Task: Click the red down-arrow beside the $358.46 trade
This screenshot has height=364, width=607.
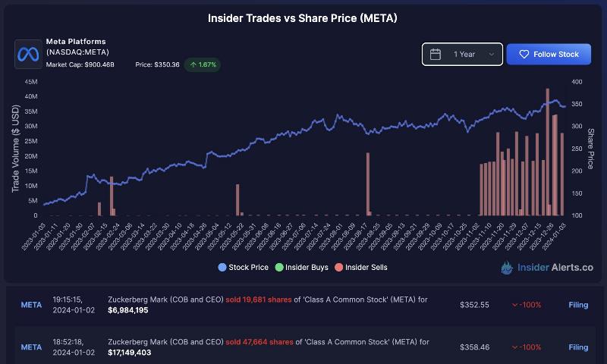Action: (x=515, y=347)
